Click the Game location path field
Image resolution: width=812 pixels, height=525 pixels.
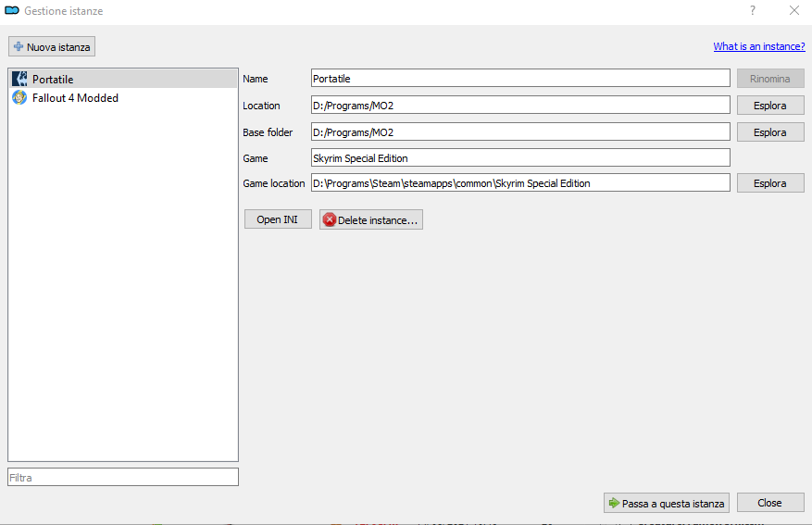coord(520,182)
